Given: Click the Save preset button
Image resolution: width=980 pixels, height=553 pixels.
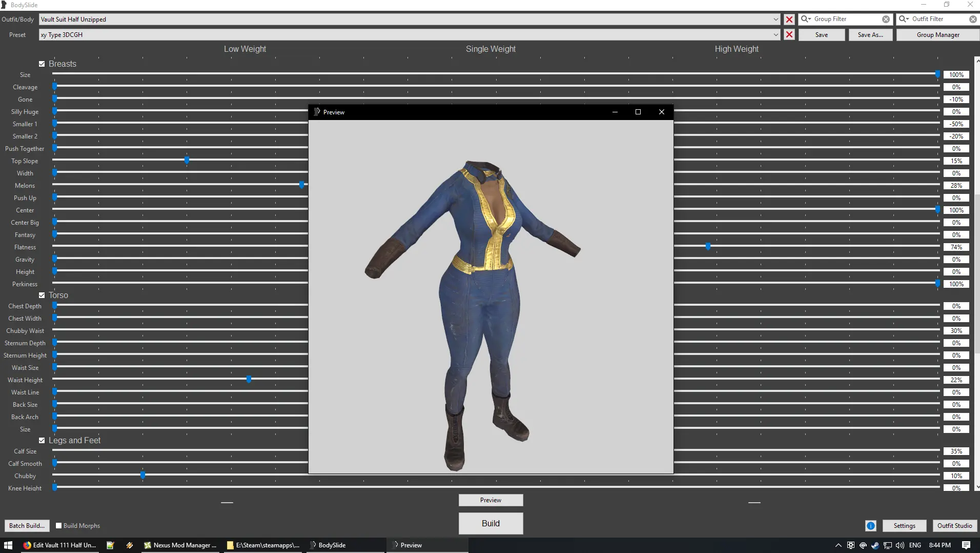Looking at the screenshot, I should 822,35.
